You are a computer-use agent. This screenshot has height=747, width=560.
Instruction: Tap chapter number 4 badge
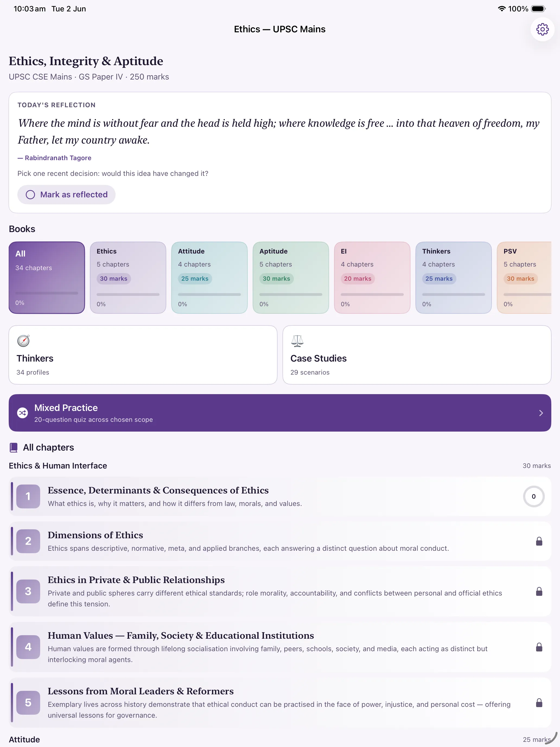tap(28, 647)
